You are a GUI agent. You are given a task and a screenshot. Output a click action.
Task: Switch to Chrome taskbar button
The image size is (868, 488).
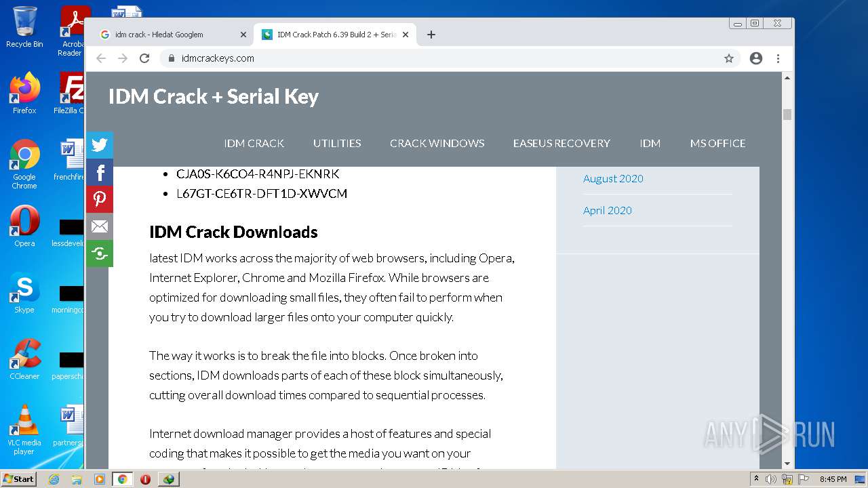[122, 479]
